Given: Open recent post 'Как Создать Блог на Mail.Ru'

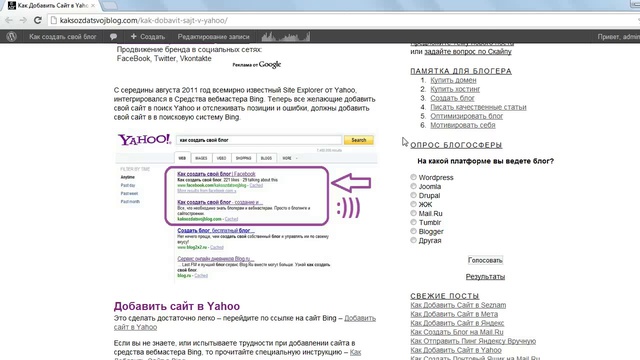Looking at the screenshot, I should [x=457, y=332].
